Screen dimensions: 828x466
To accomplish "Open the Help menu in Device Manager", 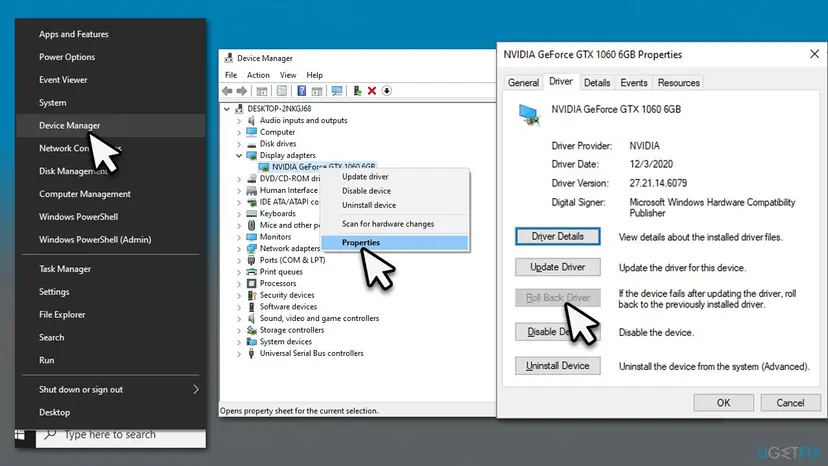I will [x=314, y=75].
